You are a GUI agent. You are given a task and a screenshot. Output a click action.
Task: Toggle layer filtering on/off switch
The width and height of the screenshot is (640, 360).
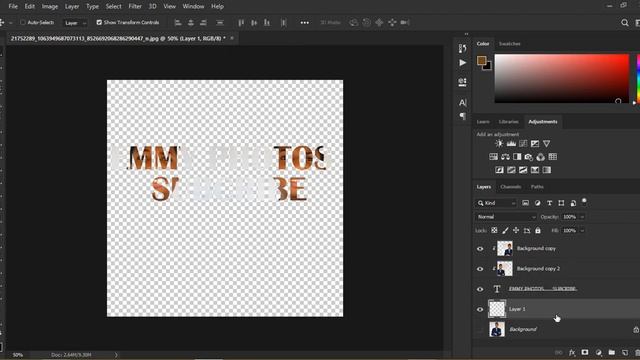coord(584,201)
